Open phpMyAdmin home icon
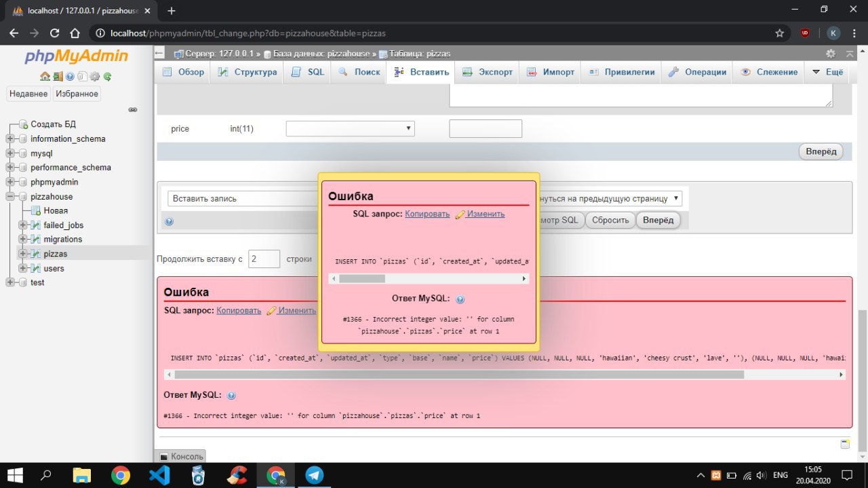Viewport: 868px width, 488px height. 45,77
